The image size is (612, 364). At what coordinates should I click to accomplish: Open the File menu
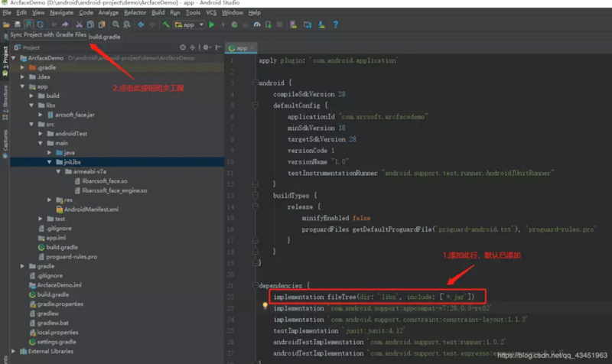(x=7, y=12)
